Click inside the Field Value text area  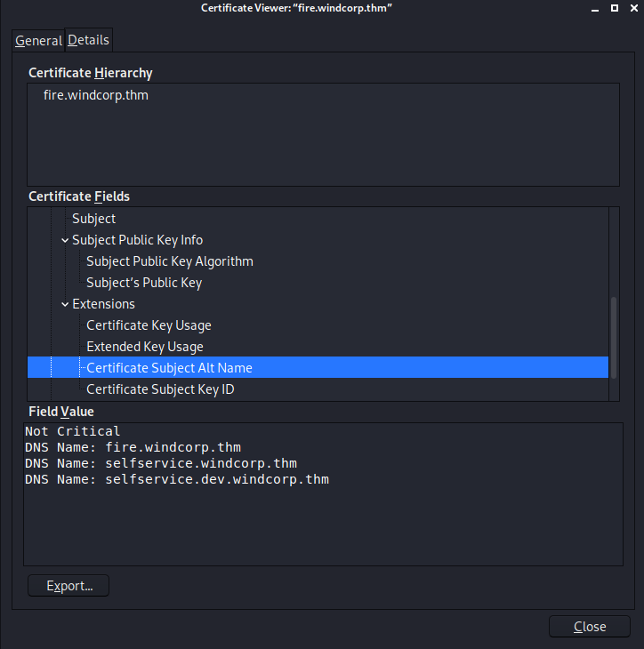tap(320, 525)
